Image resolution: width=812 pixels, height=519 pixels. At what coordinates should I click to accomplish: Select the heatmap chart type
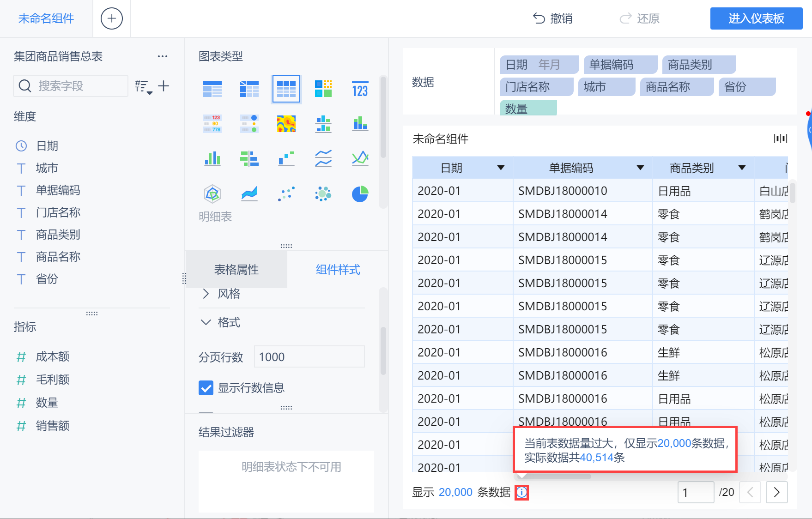(x=286, y=123)
